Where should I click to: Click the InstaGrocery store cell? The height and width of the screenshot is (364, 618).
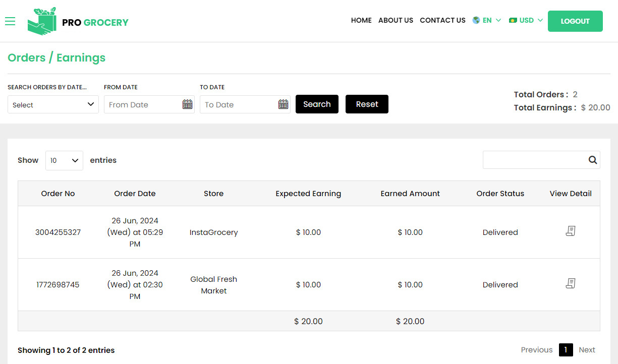(213, 232)
